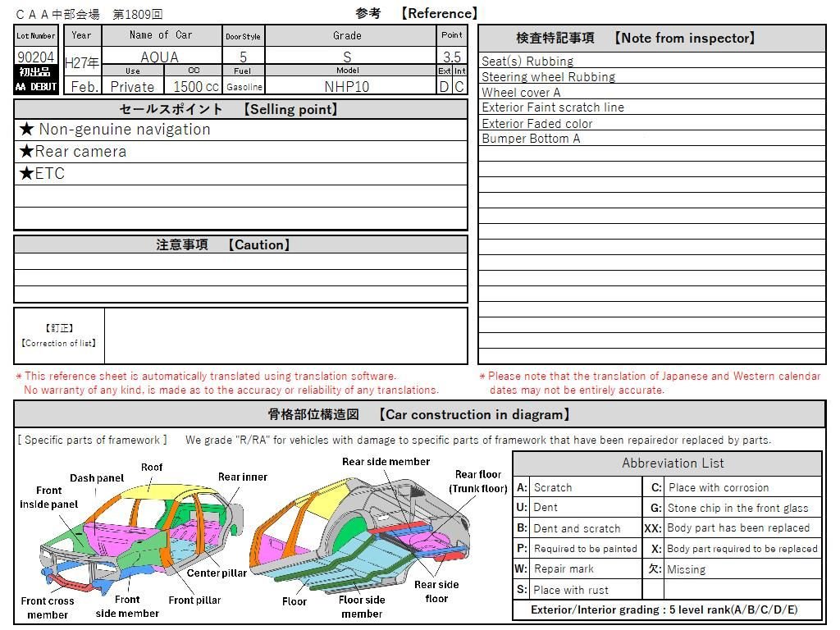Click the star next to Rear camera
The width and height of the screenshot is (840, 630).
click(x=26, y=152)
